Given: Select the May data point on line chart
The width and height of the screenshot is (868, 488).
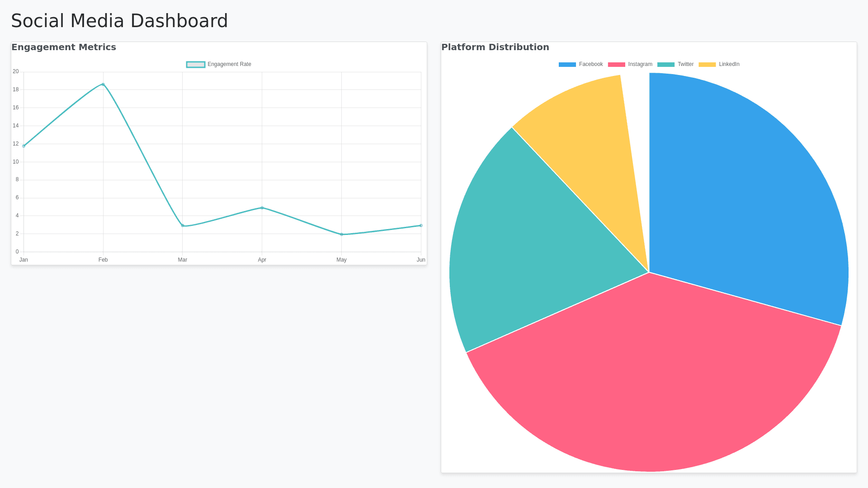Looking at the screenshot, I should tap(341, 235).
